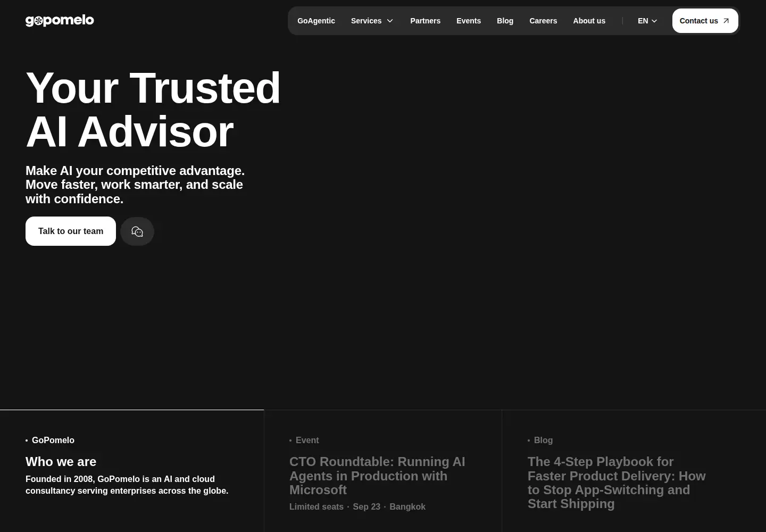766x532 pixels.
Task: Open the CTO Roundtable event card
Action: [x=383, y=471]
